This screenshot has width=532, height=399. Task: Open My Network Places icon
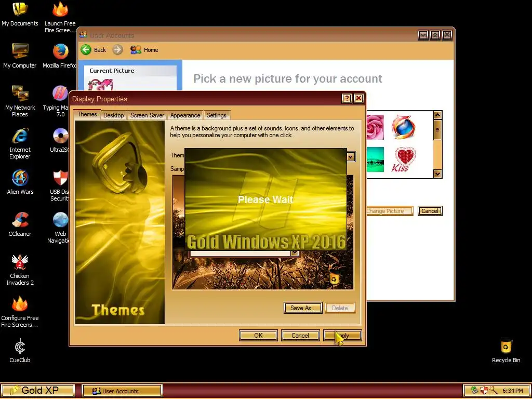coord(20,101)
